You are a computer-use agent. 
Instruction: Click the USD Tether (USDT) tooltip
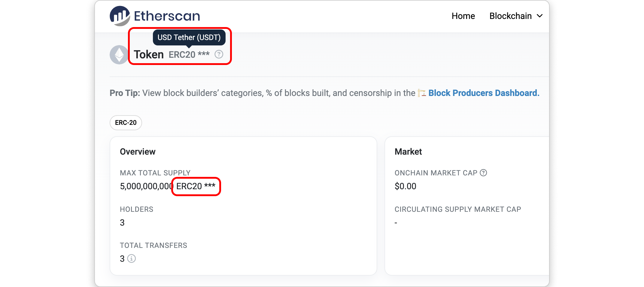click(x=189, y=37)
